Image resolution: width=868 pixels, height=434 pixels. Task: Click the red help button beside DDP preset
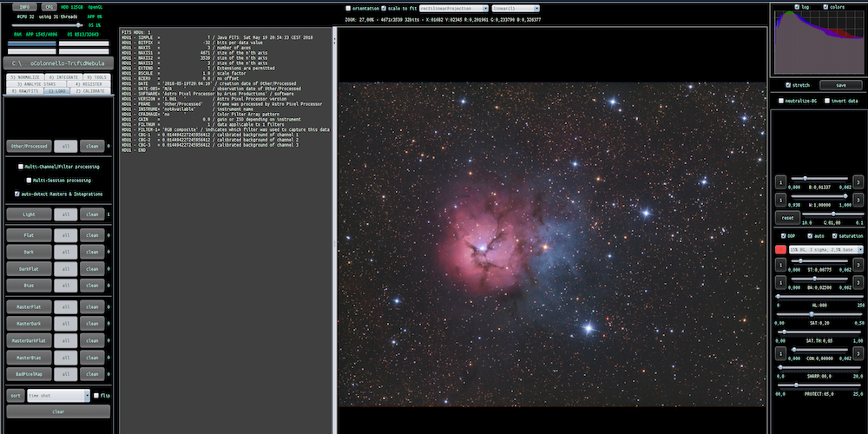[781, 249]
